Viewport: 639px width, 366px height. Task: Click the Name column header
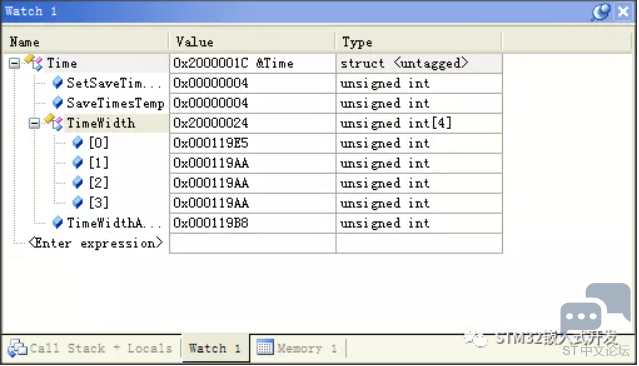click(x=86, y=42)
